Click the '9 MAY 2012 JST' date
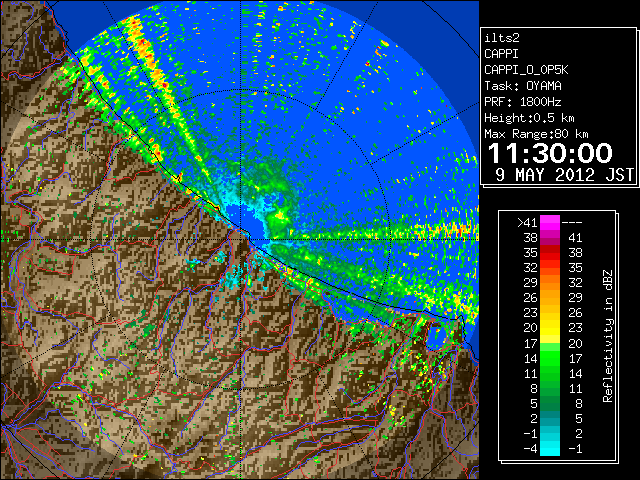 (x=564, y=175)
